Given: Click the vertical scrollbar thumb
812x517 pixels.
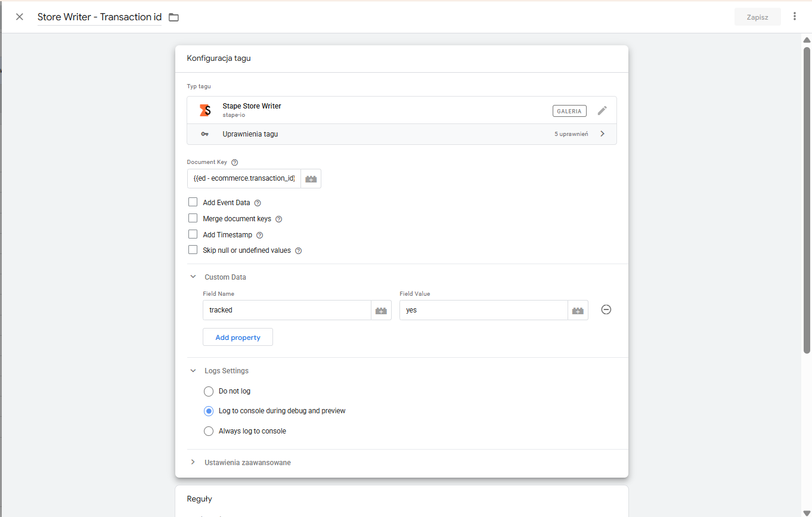Looking at the screenshot, I should coord(807,200).
